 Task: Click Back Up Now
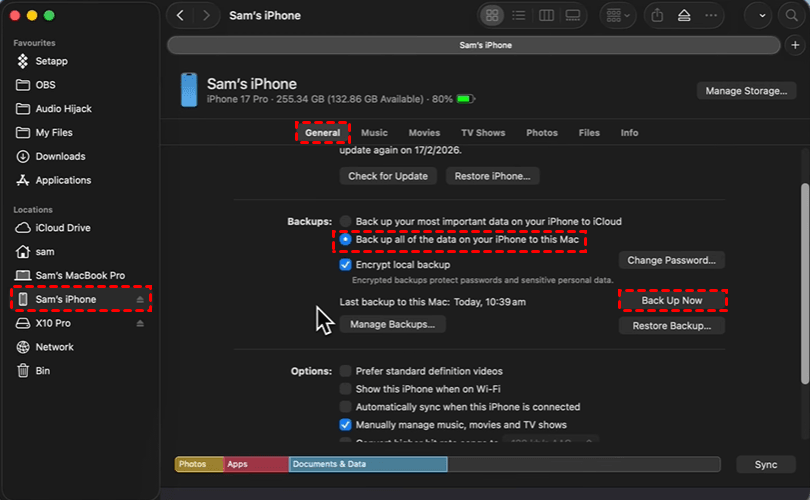(672, 301)
